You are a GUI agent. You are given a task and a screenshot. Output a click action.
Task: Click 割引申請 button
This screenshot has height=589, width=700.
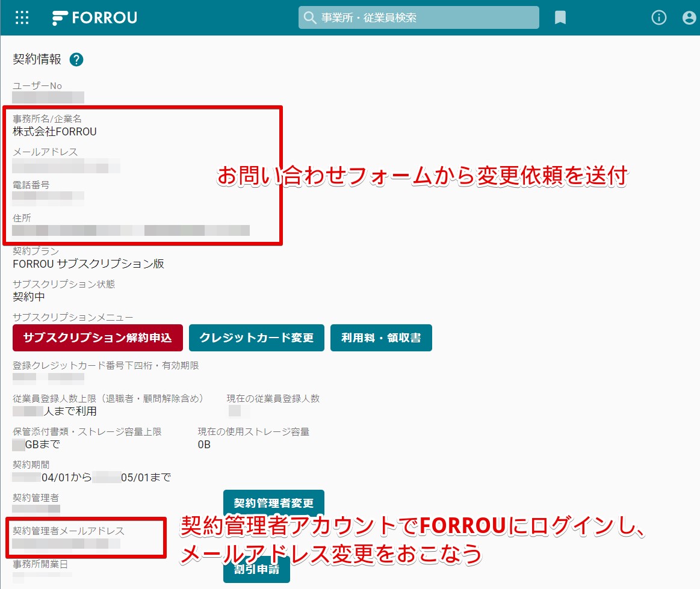pos(256,569)
